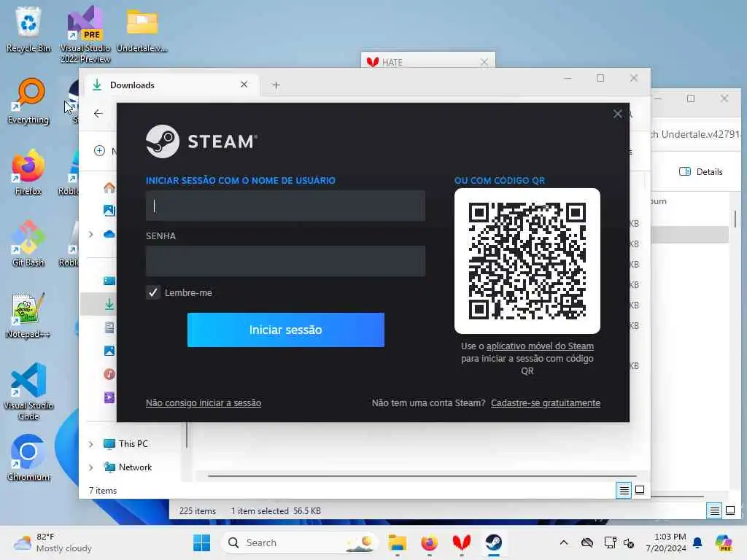Select This PC in the navigation pane
The image size is (747, 560).
click(125, 444)
